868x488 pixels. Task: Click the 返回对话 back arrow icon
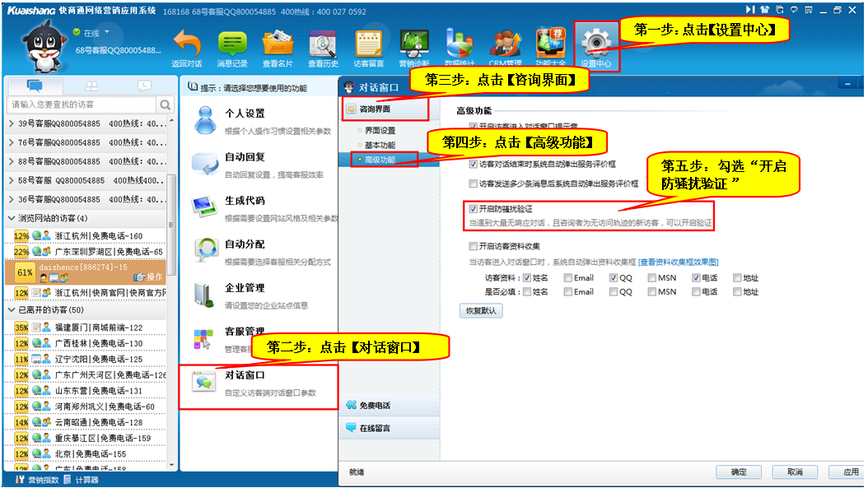pyautogui.click(x=187, y=44)
